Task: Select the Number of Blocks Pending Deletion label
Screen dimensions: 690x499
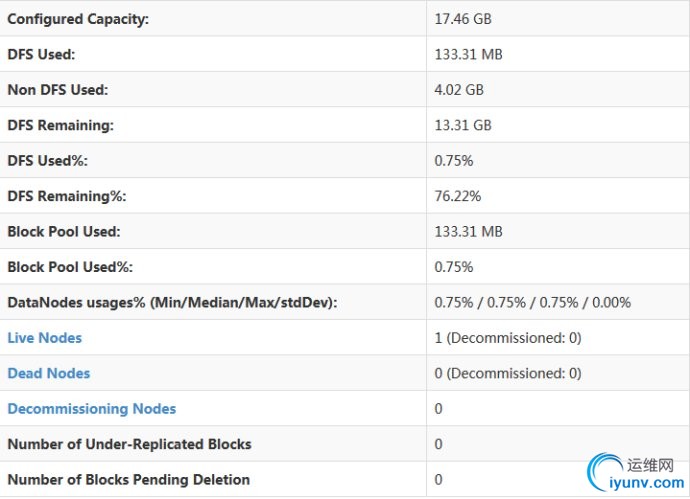Action: coord(128,480)
